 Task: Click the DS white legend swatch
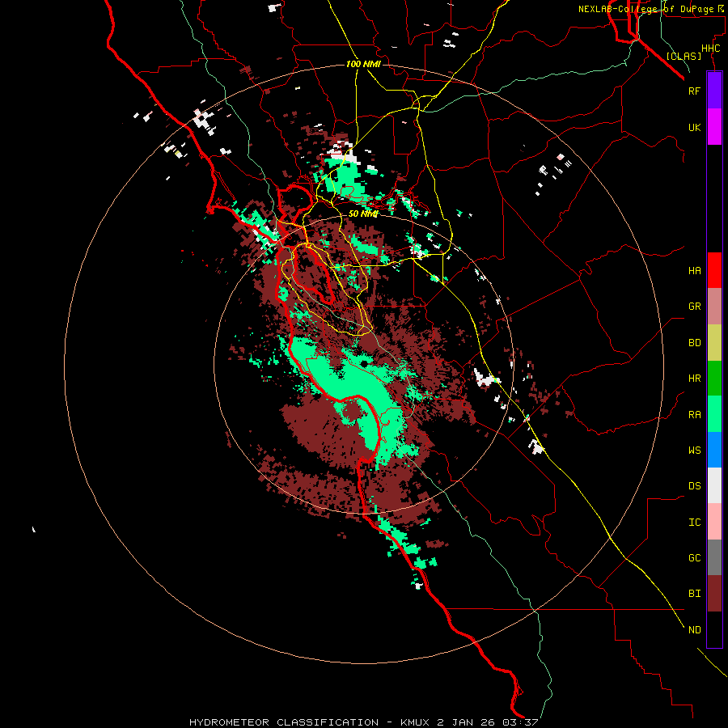point(714,485)
